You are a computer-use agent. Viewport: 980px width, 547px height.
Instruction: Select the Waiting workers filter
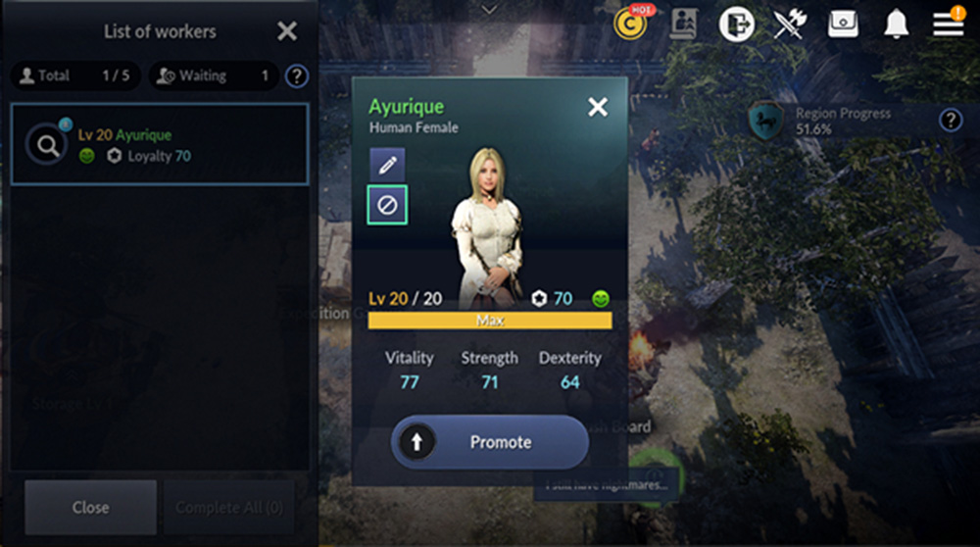[x=214, y=75]
